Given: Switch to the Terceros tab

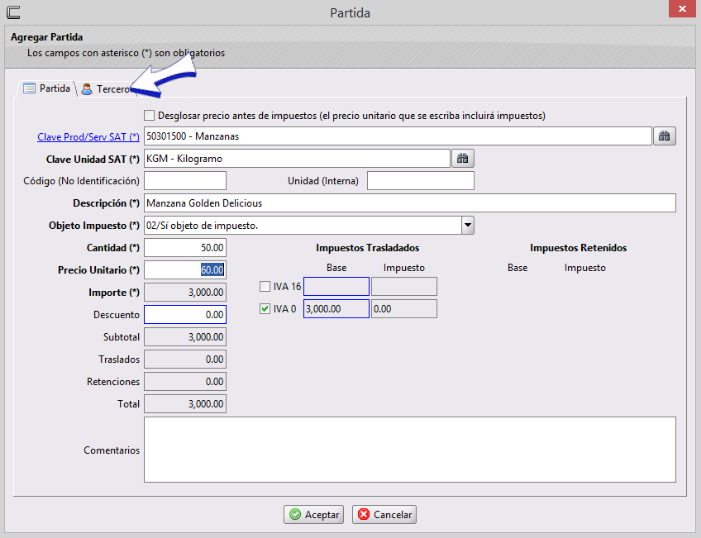Looking at the screenshot, I should coord(106,89).
